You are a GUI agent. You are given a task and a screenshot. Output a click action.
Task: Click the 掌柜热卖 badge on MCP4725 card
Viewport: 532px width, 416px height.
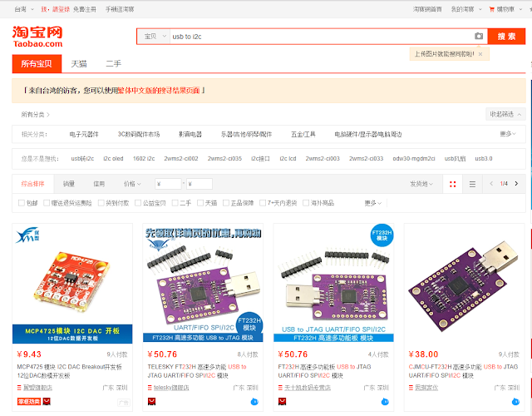click(29, 402)
